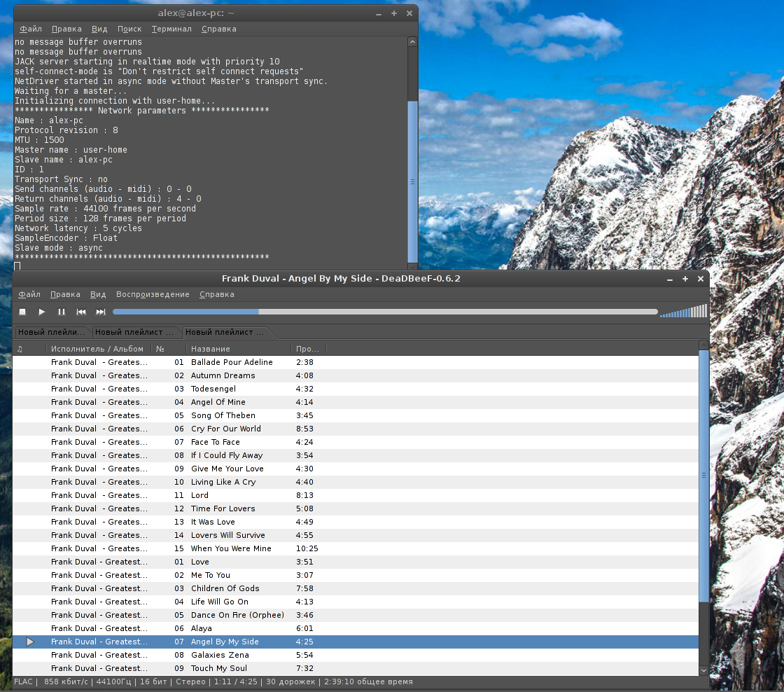The image size is (784, 692).
Task: Sort by Название column header
Action: pos(211,349)
